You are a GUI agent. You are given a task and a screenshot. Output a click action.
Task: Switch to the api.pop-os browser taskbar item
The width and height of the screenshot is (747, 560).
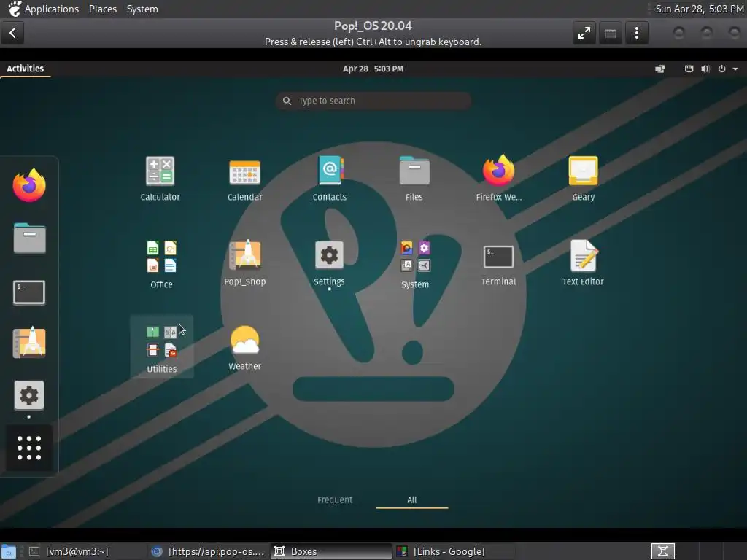click(207, 551)
